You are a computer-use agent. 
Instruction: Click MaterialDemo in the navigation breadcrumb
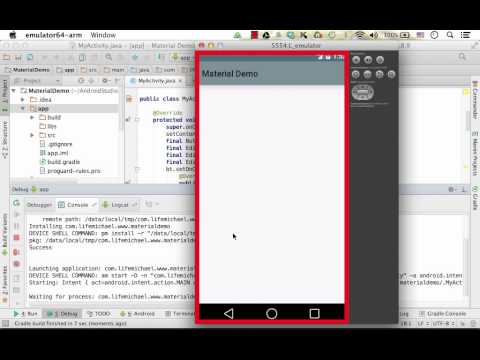(x=27, y=70)
